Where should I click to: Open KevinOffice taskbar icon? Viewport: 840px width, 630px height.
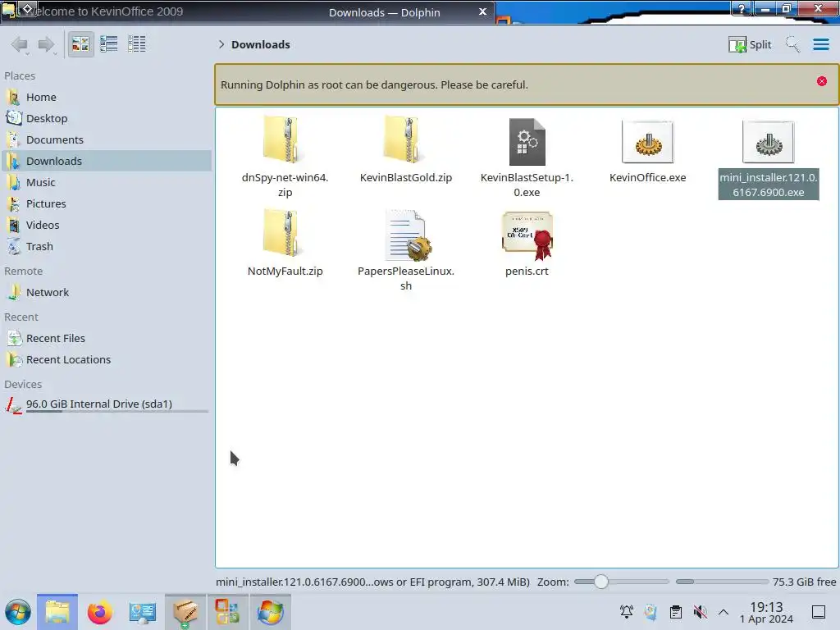tap(227, 612)
